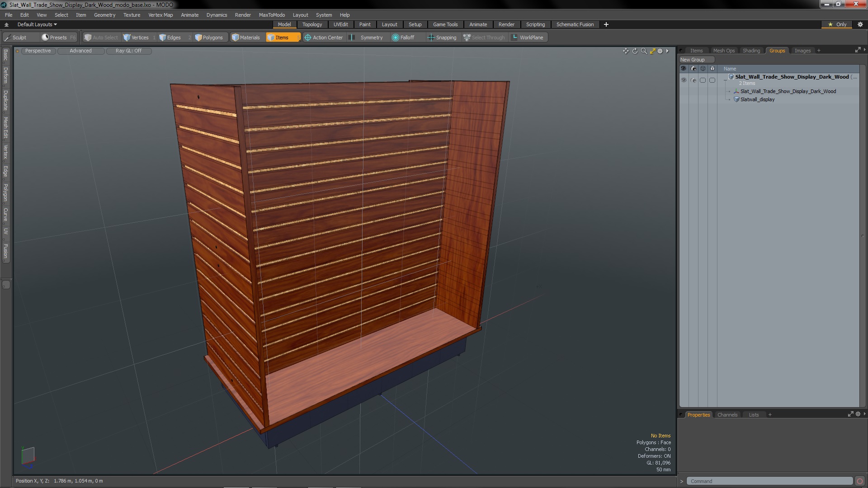Viewport: 868px width, 488px height.
Task: Toggle first checkbox in Slat_Wall group row
Action: coord(703,80)
